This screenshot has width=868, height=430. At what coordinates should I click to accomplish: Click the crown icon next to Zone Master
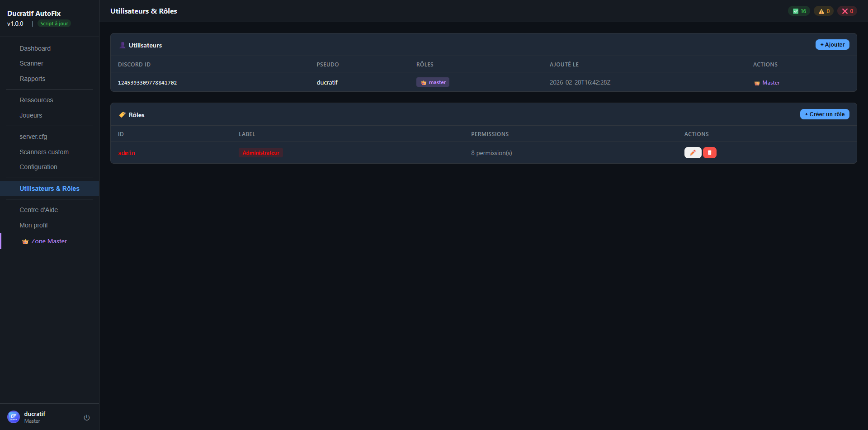(25, 241)
